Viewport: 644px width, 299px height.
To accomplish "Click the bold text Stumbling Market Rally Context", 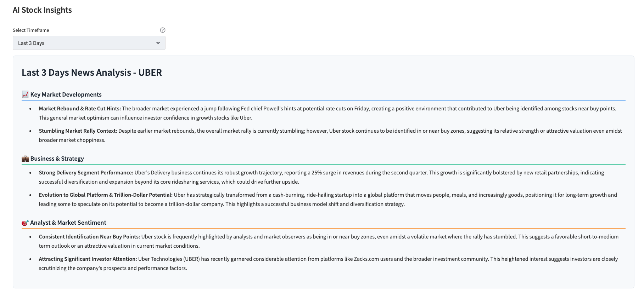I will coord(78,131).
